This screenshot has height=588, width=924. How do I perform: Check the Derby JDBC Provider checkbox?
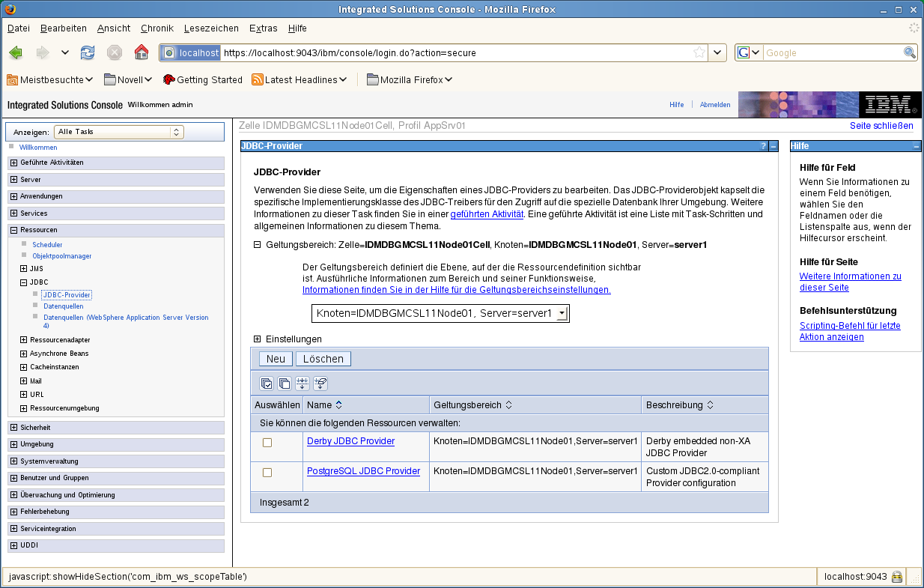(x=267, y=443)
